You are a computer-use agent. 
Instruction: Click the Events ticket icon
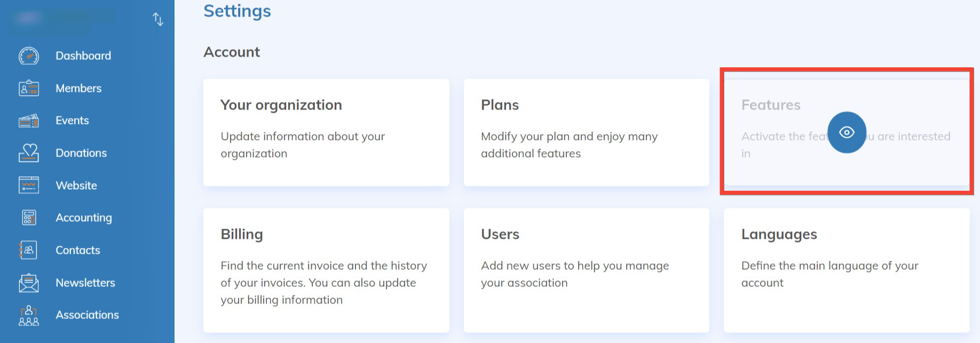coord(29,121)
